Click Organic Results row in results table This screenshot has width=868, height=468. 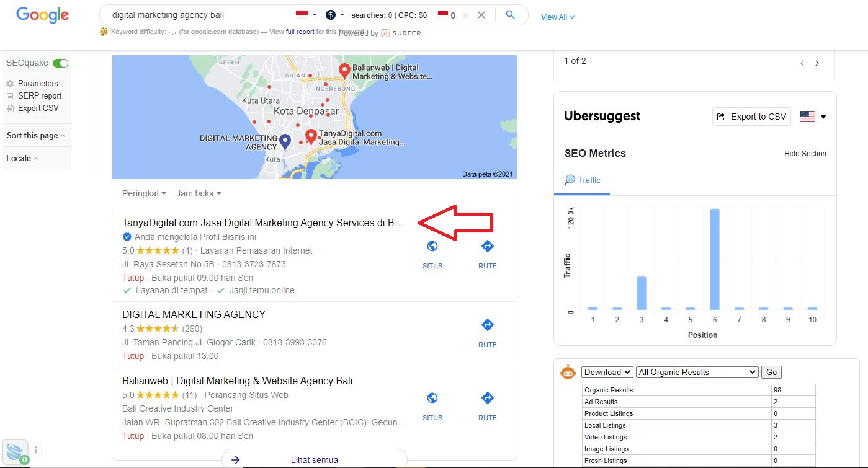pyautogui.click(x=699, y=390)
